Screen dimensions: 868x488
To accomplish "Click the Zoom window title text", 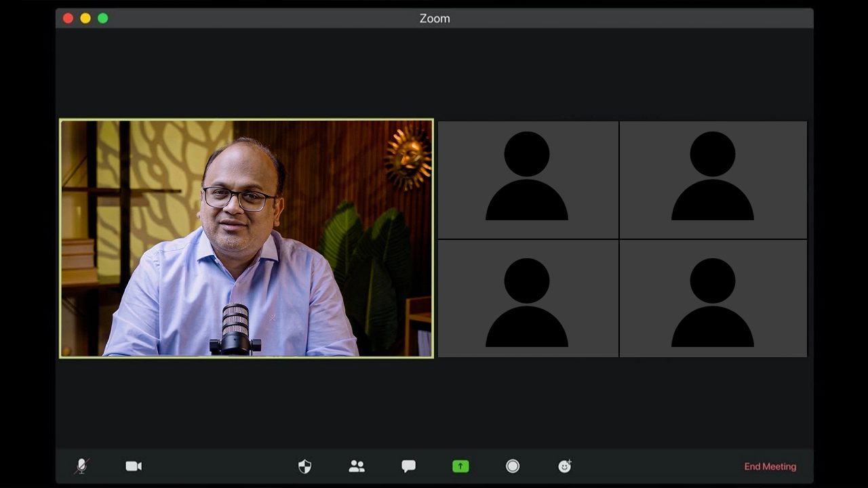I will [x=434, y=18].
